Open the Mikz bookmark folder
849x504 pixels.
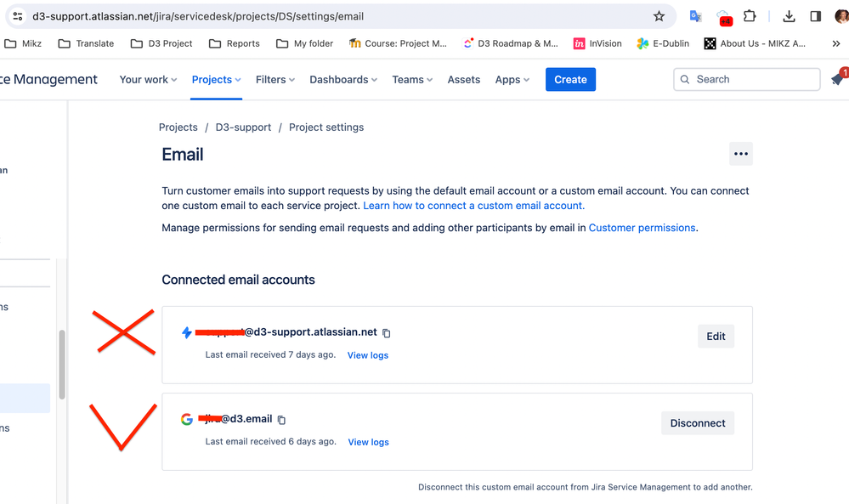23,44
